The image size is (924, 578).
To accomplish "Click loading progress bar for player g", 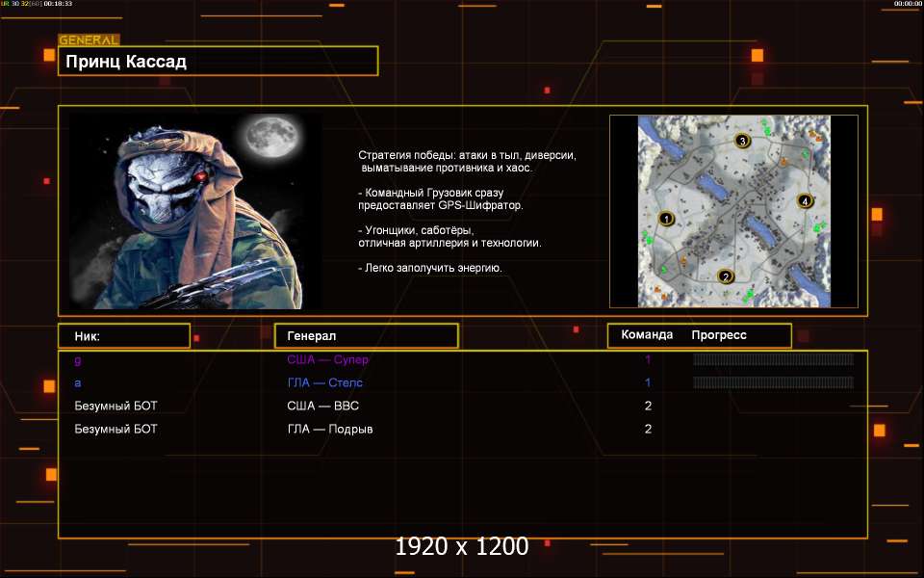I will pyautogui.click(x=773, y=359).
